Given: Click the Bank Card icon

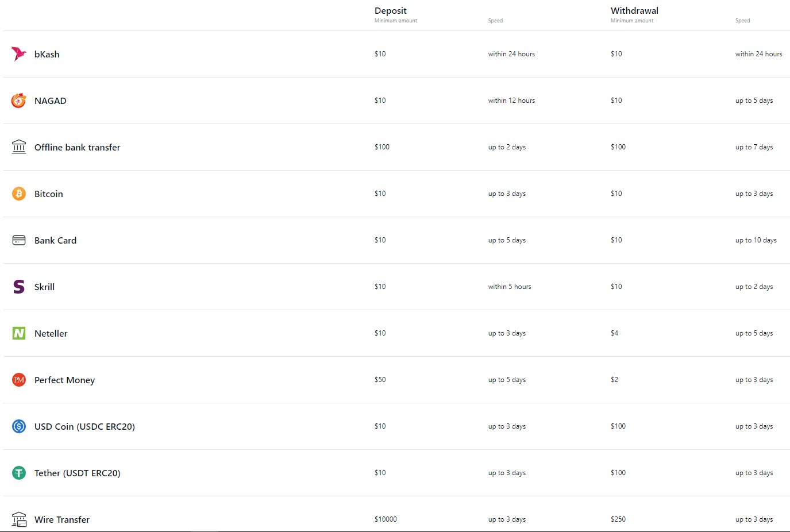Looking at the screenshot, I should (x=19, y=240).
